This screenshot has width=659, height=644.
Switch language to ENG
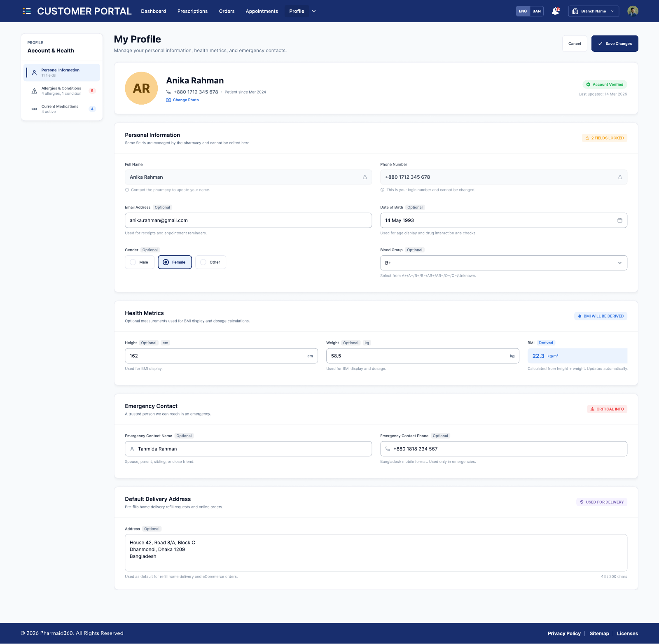[x=523, y=11]
